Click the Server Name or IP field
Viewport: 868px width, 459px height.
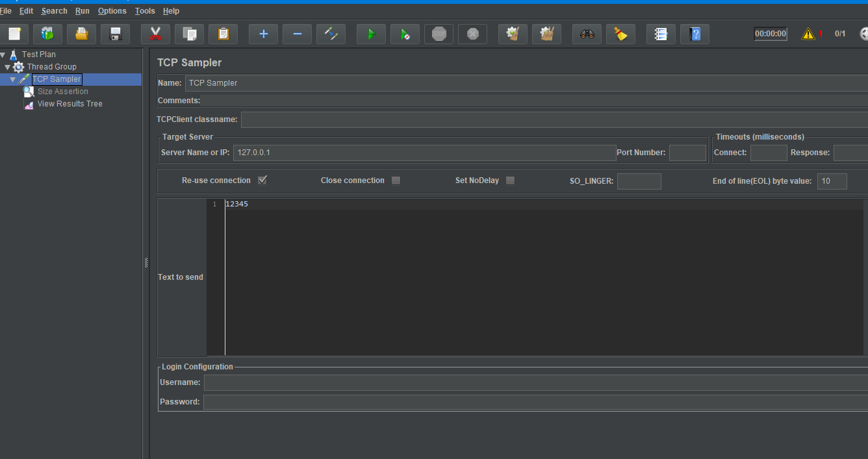tap(424, 153)
